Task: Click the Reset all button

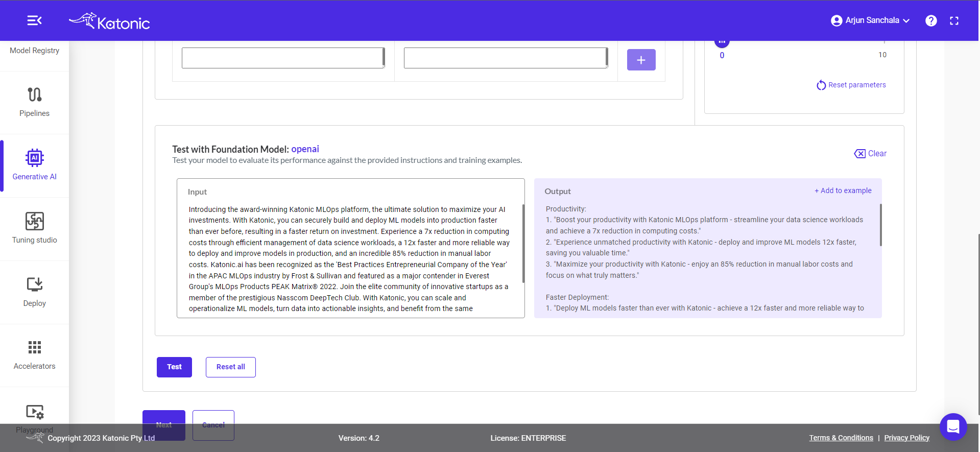Action: (x=231, y=367)
